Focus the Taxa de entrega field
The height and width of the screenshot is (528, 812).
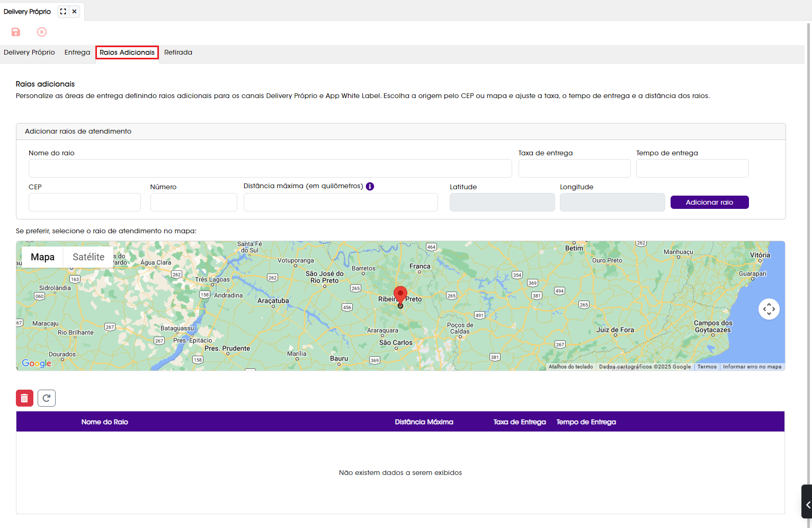pos(574,168)
